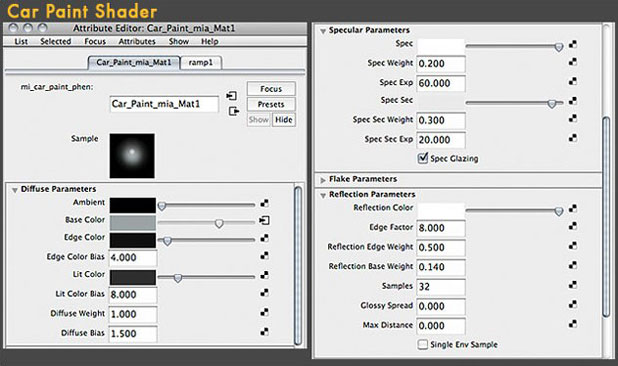Collapse the Specular Parameters section
Image resolution: width=618 pixels, height=366 pixels.
click(x=323, y=31)
